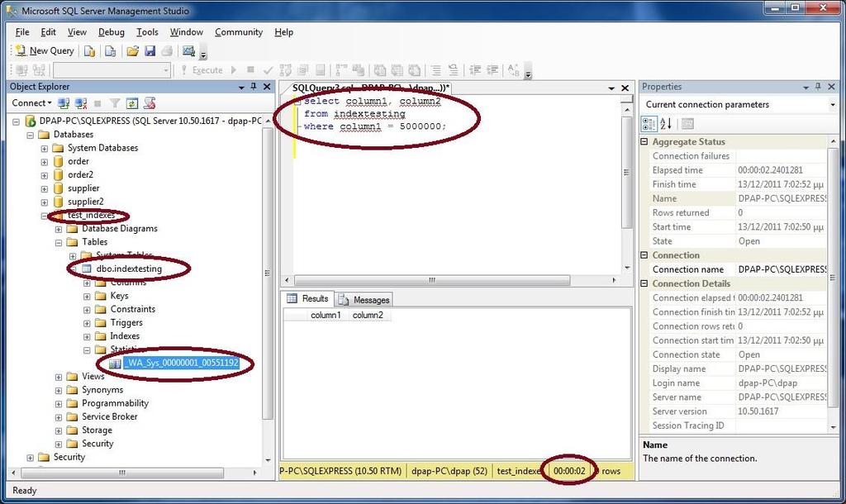Viewport: 846px width, 504px height.
Task: Close the Properties panel
Action: (x=831, y=86)
